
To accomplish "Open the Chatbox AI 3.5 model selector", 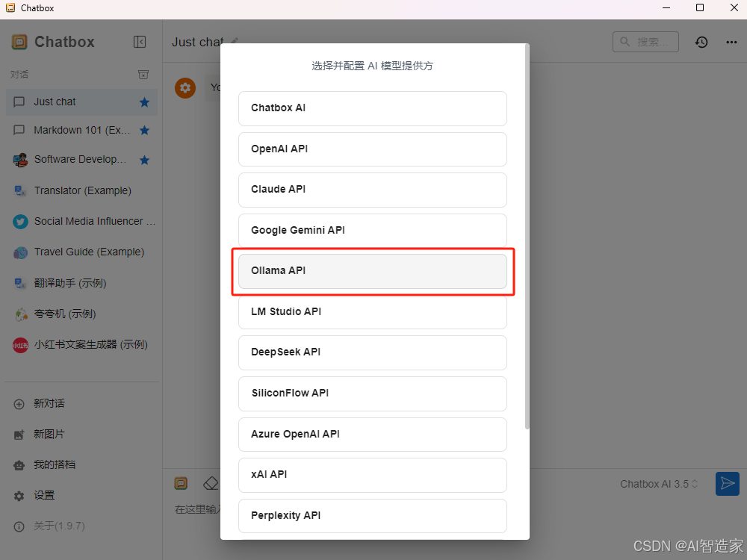I will tap(659, 485).
